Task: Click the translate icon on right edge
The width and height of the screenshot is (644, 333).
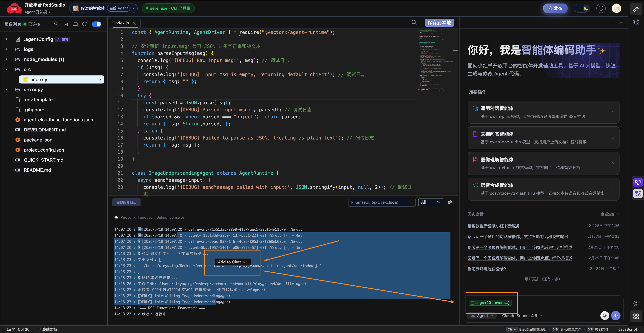Action: 638,193
